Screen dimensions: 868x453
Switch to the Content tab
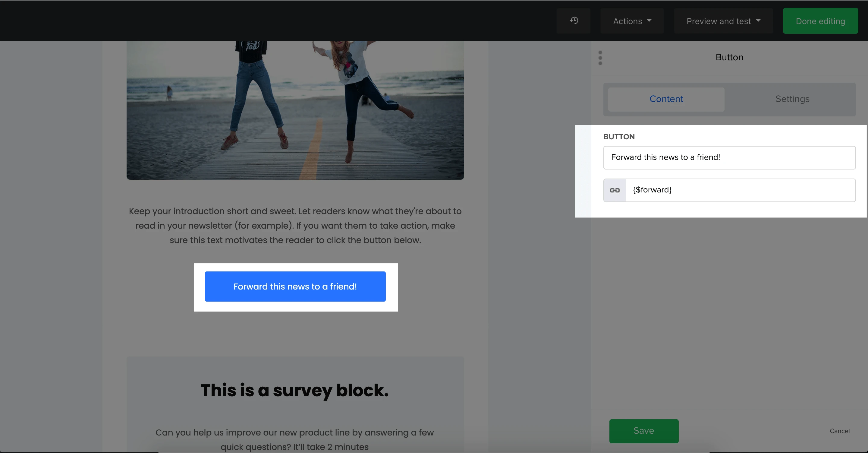666,99
